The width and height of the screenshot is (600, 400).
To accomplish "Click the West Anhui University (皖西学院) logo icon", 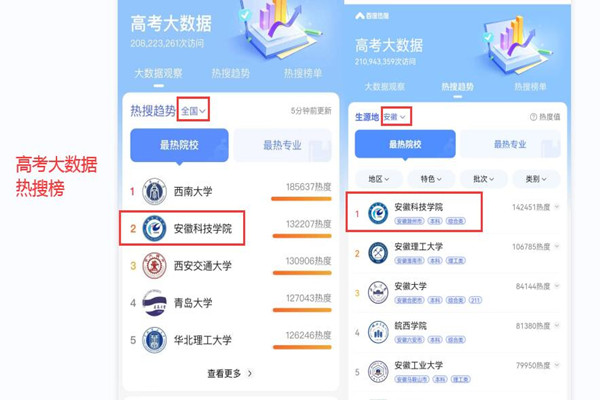I will point(378,332).
